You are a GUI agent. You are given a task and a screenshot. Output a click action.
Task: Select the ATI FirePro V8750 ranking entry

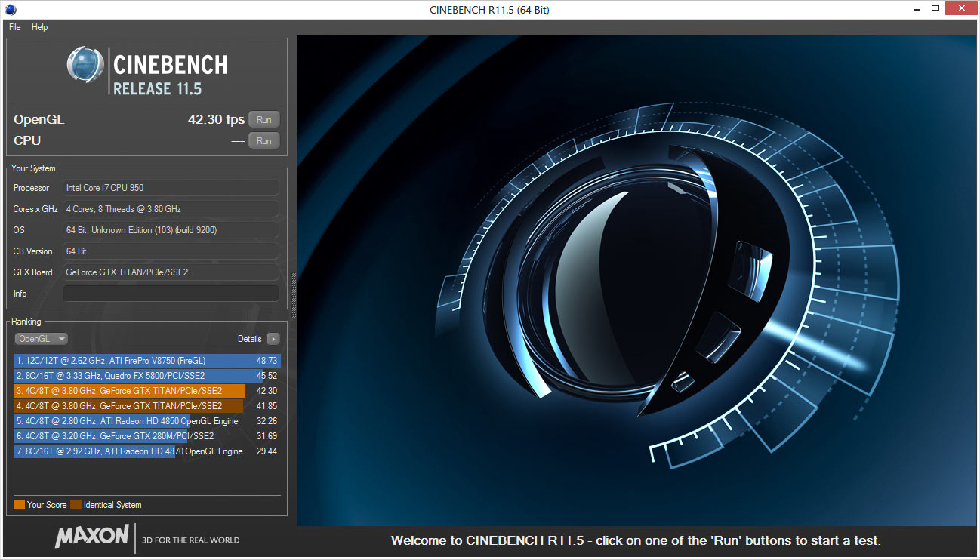click(146, 361)
